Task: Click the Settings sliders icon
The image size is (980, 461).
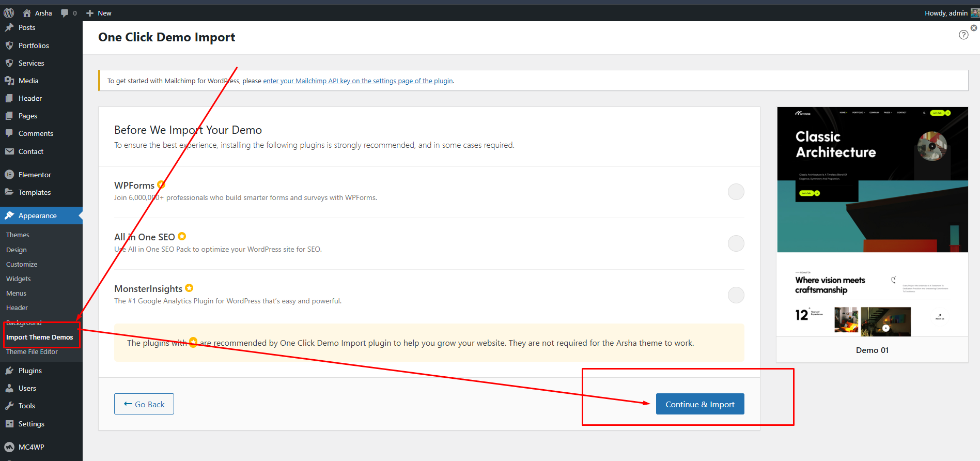Action: coord(9,424)
